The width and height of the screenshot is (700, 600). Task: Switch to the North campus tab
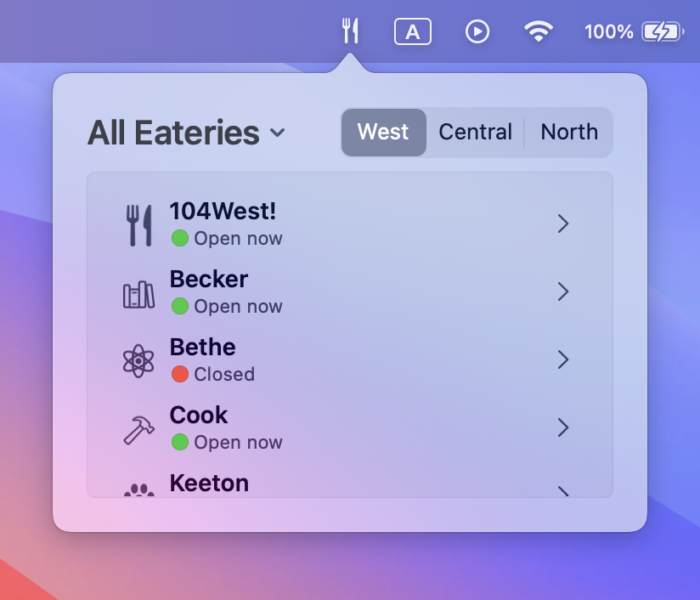coord(569,133)
